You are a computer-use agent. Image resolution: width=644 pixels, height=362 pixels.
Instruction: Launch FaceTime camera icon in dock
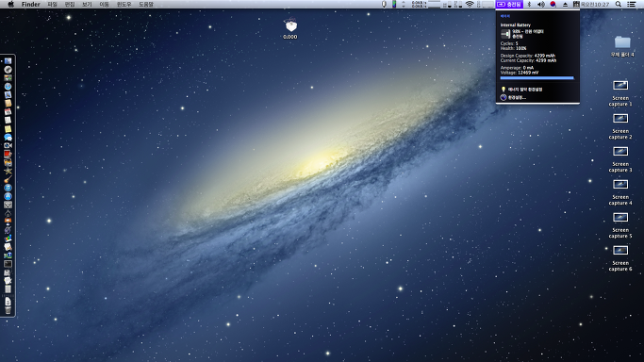coord(8,146)
